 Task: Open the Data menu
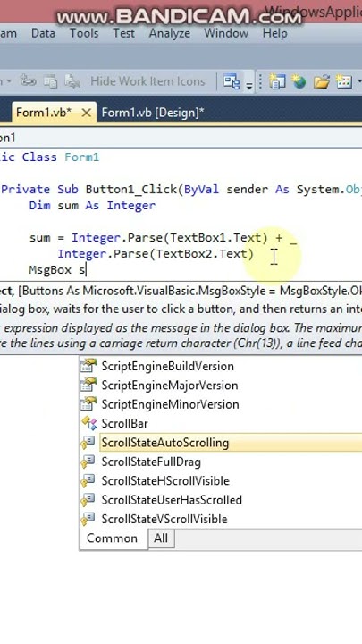pyautogui.click(x=43, y=33)
